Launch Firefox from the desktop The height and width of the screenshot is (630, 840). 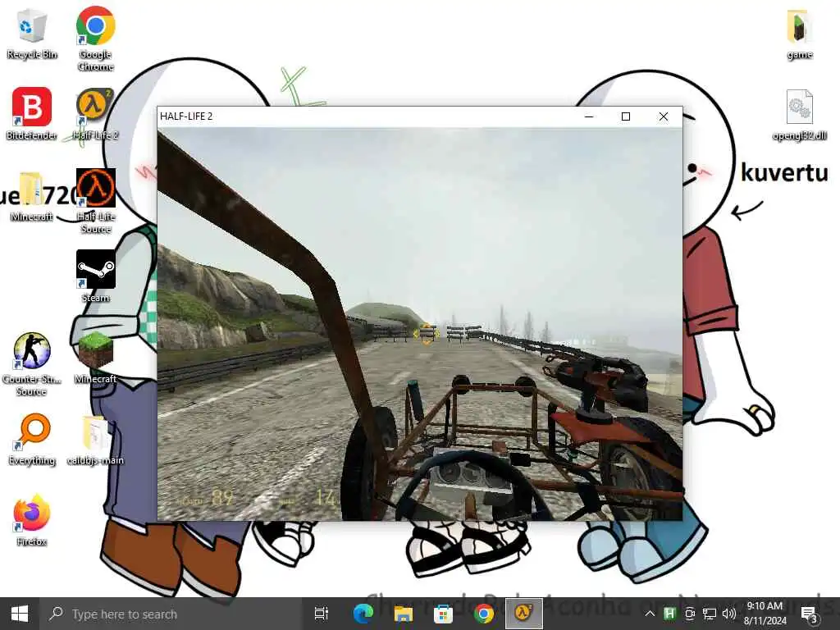32,521
